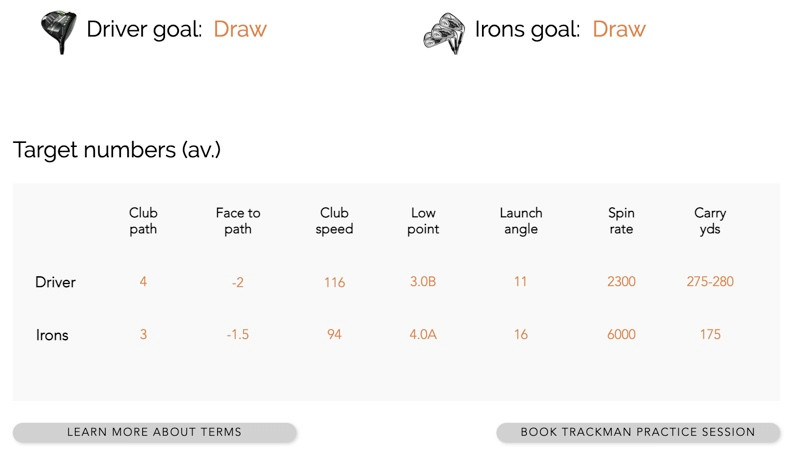This screenshot has width=796, height=467.
Task: Click Irons low point value 4.0A
Action: pos(423,335)
